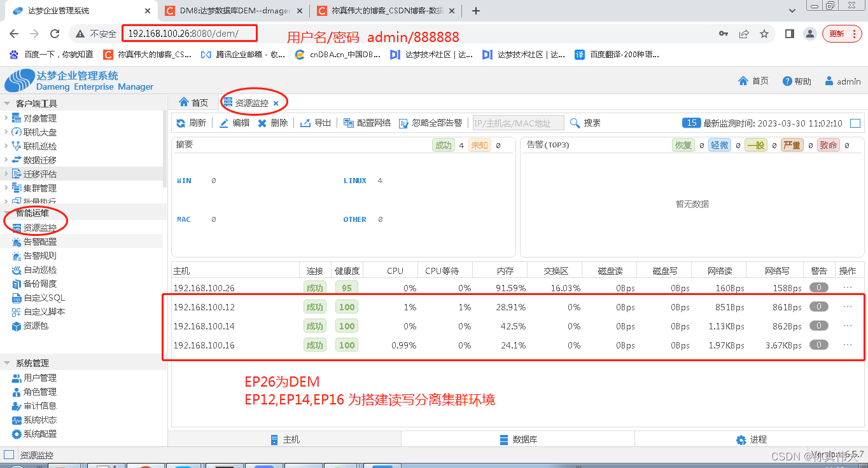Click the 严重 alarm level badge
Screen dimensions: 868x468
pyautogui.click(x=792, y=145)
